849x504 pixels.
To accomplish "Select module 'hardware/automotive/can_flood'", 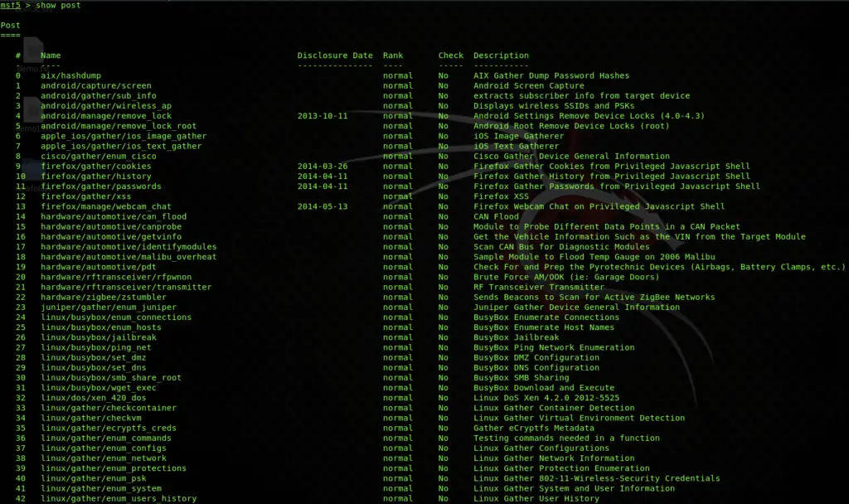I will click(x=114, y=216).
